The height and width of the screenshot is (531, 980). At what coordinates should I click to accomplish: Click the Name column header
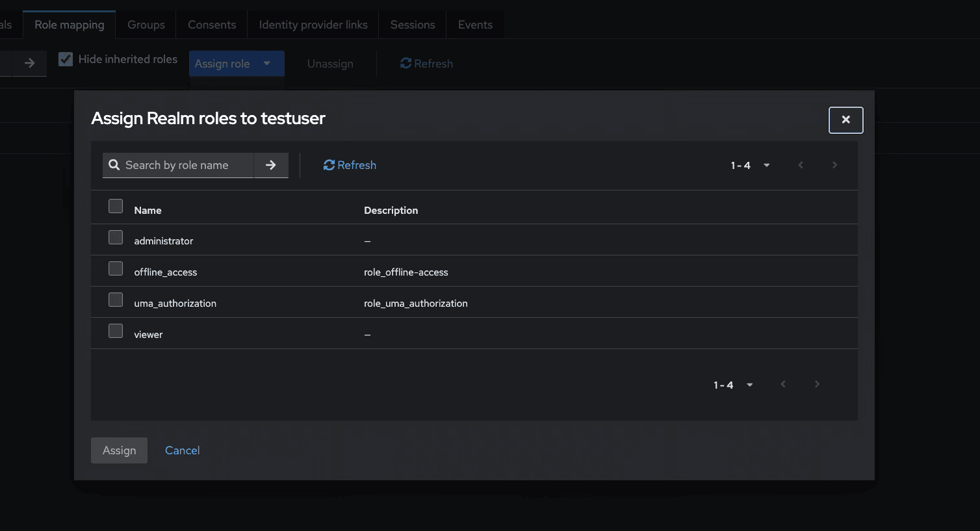click(x=148, y=211)
